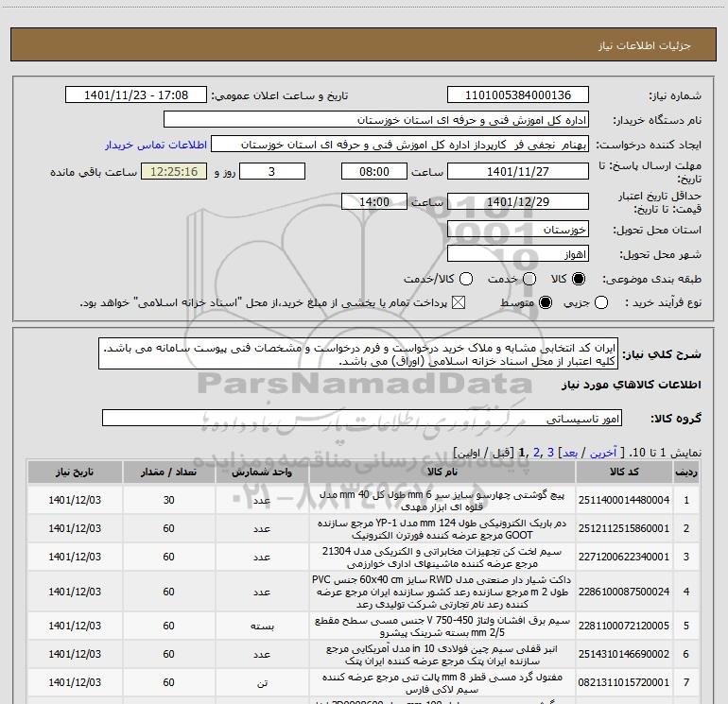Click the سیم لخت کن item name
Image resolution: width=728 pixels, height=704 pixels.
tap(442, 557)
